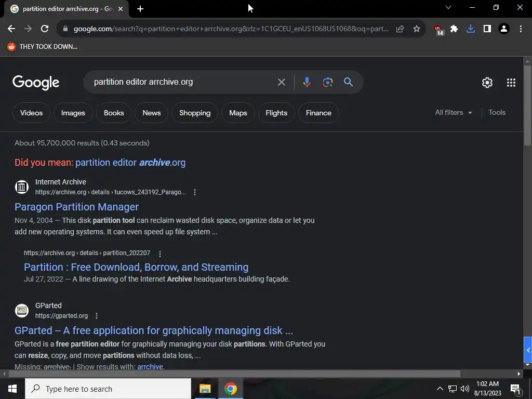Filter results by News
532x399 pixels.
(151, 113)
